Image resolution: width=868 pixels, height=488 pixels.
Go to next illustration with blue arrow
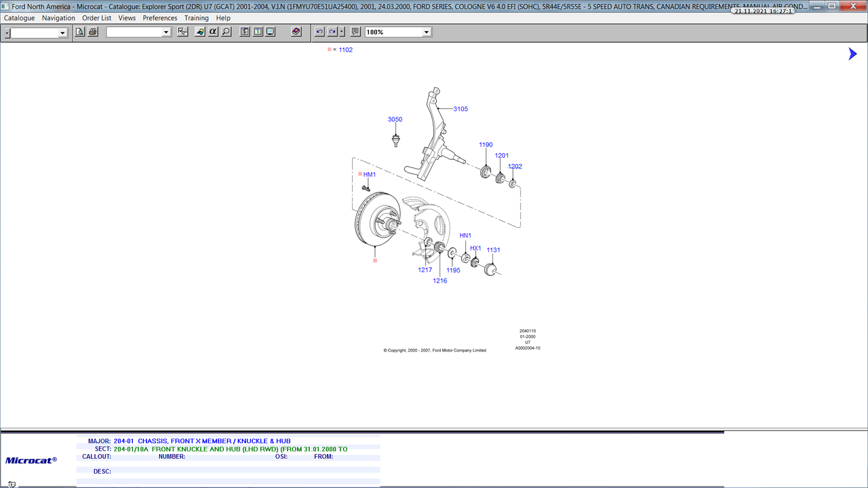pyautogui.click(x=852, y=54)
